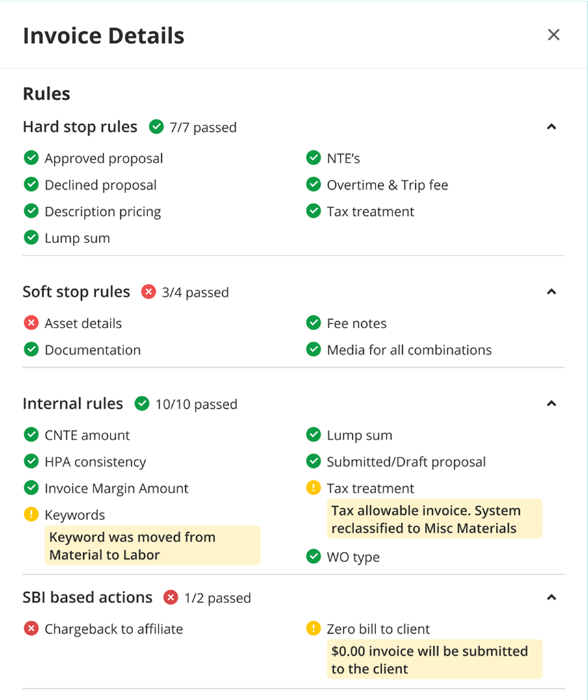Collapse the Internal rules section chevron
588x700 pixels.
click(552, 404)
